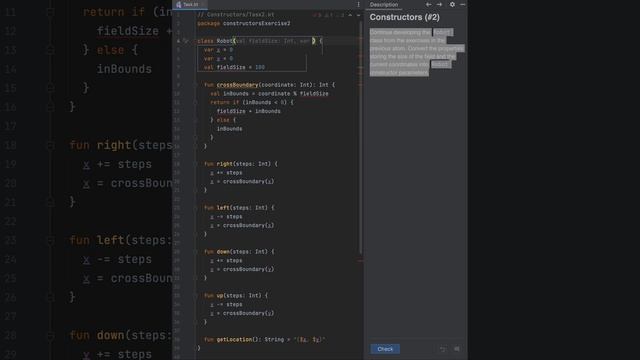The height and width of the screenshot is (360, 640).
Task: Click 'fun getLocation(): String' line
Action: tap(264, 340)
